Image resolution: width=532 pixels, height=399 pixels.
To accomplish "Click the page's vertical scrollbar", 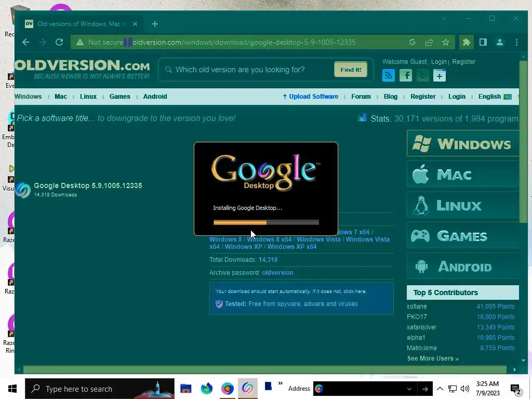I will pos(523,142).
